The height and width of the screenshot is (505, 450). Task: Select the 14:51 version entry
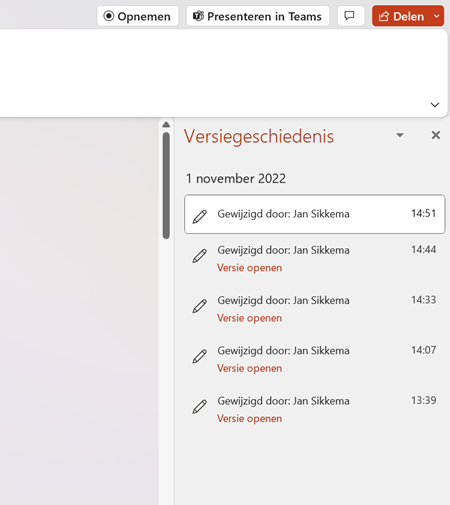[315, 214]
